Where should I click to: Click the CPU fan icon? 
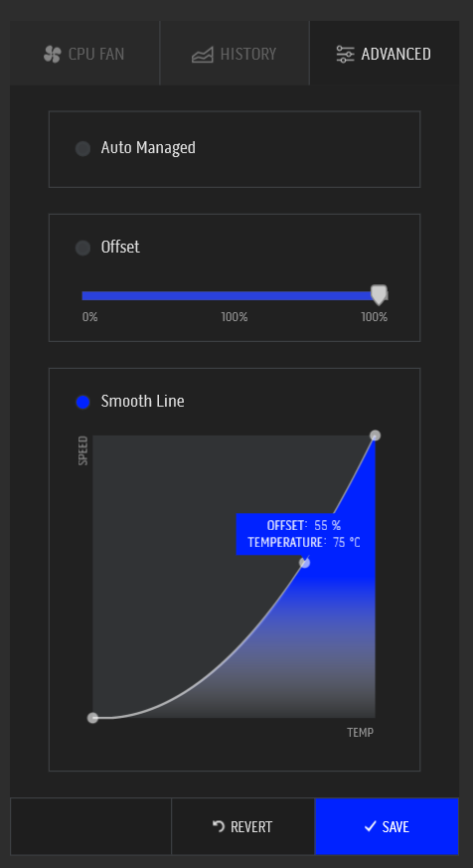[x=52, y=55]
